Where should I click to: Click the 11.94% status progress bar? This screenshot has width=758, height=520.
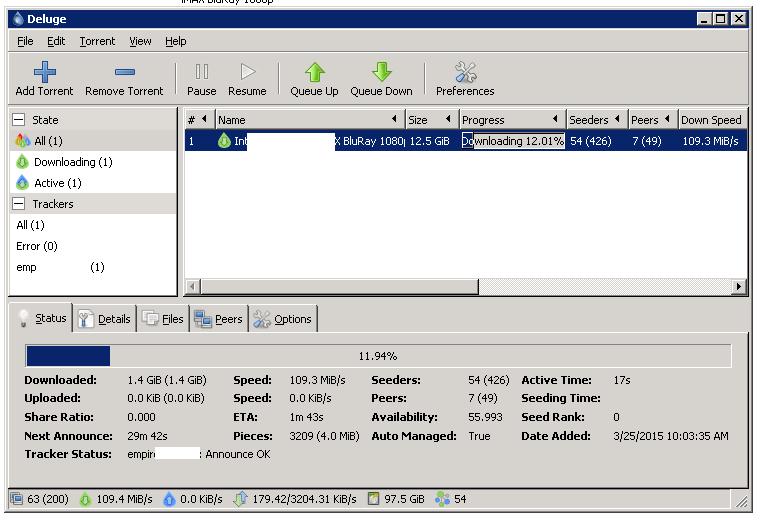tap(379, 356)
